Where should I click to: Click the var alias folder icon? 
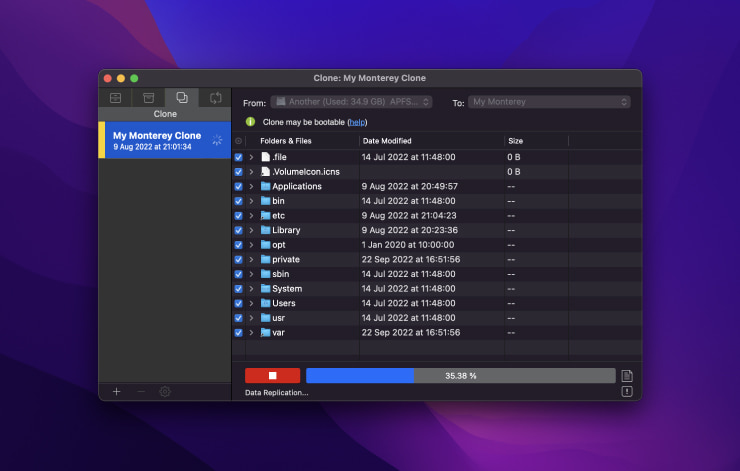265,332
